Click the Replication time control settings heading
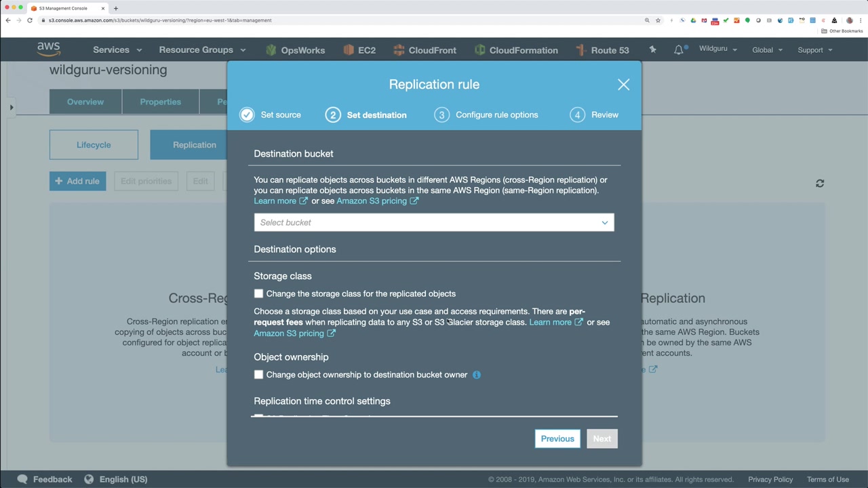This screenshot has width=868, height=488. point(322,401)
